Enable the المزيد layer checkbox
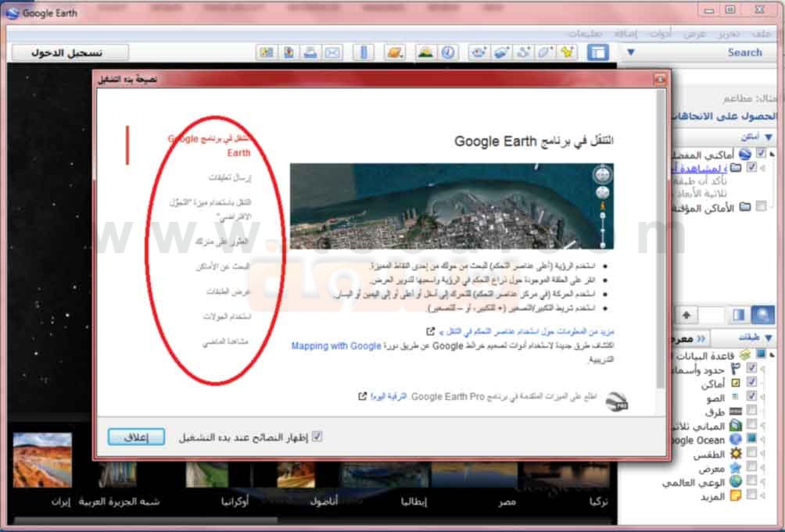This screenshot has width=785, height=532. coord(751,495)
